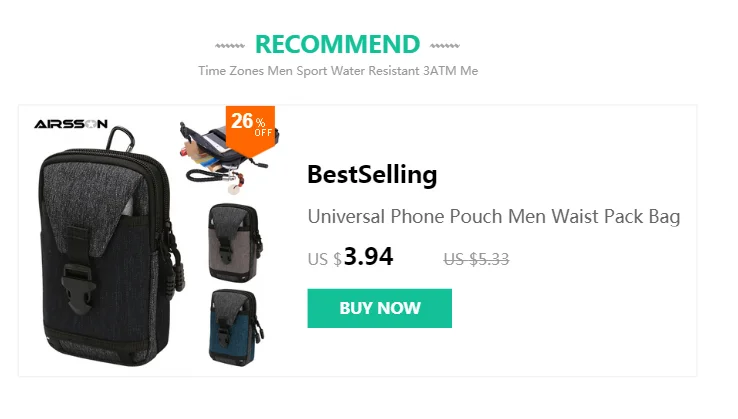The height and width of the screenshot is (419, 738).
Task: Click the BestSelling heading
Action: pyautogui.click(x=372, y=175)
